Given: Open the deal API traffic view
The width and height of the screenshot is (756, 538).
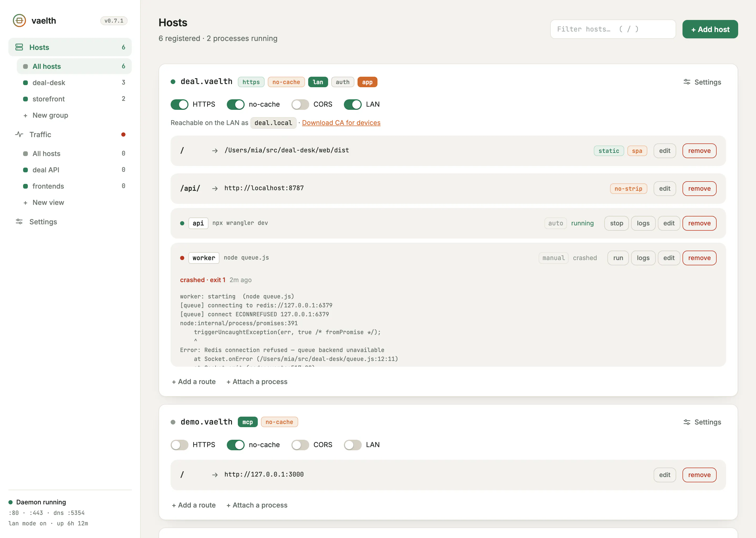Looking at the screenshot, I should [74, 170].
